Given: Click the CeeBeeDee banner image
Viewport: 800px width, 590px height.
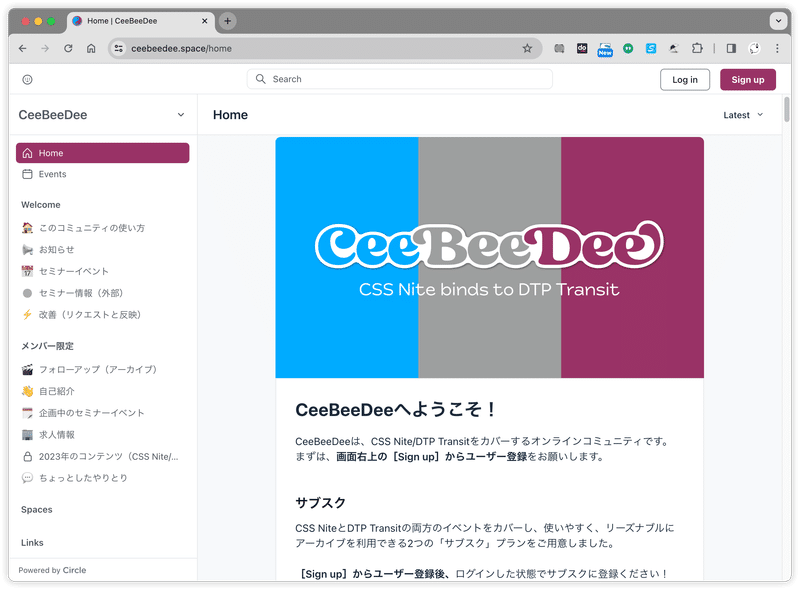Looking at the screenshot, I should coord(489,257).
